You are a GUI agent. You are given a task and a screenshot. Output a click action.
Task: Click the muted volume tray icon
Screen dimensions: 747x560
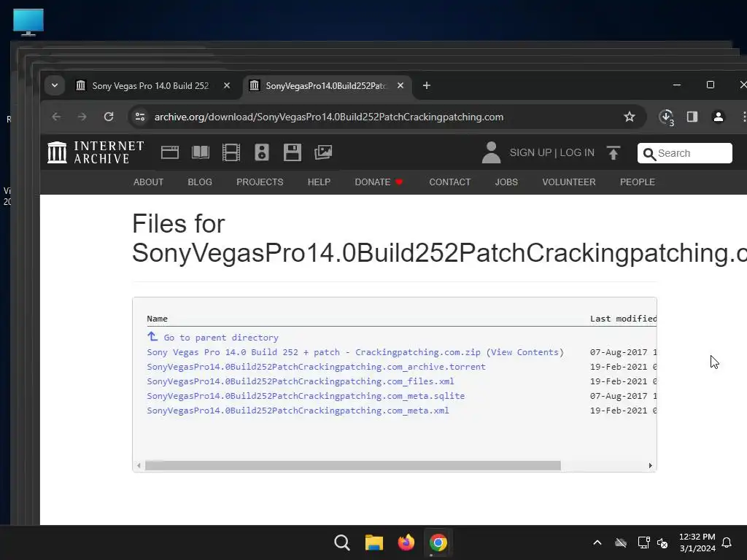click(x=662, y=542)
